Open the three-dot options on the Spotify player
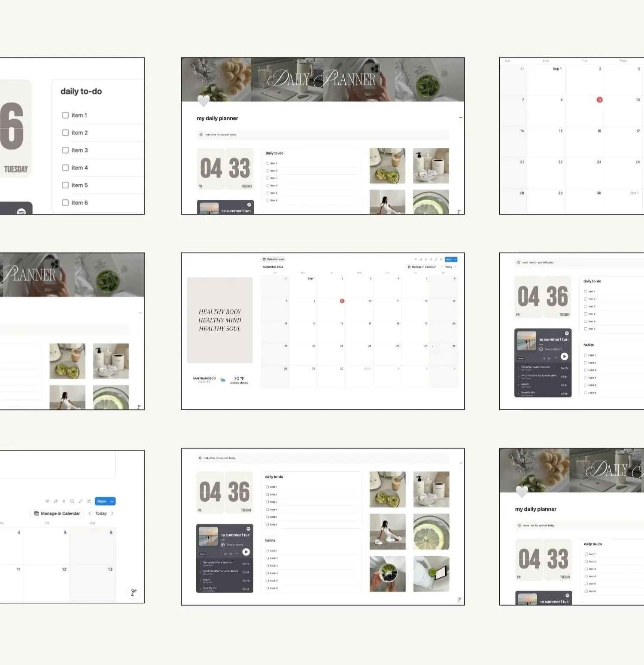The height and width of the screenshot is (665, 644). (237, 554)
